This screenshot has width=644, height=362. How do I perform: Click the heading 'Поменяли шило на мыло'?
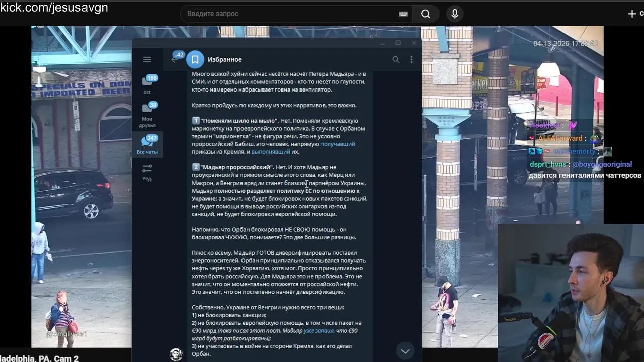click(x=239, y=121)
